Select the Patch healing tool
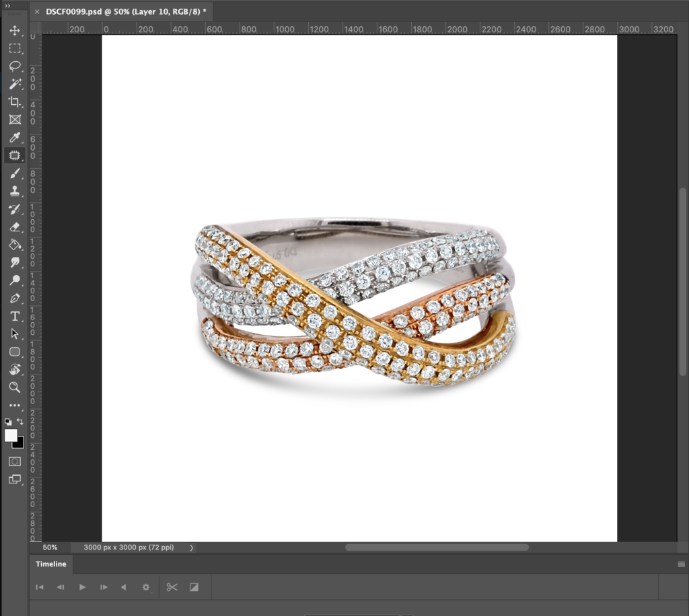Image resolution: width=689 pixels, height=616 pixels. click(x=15, y=155)
